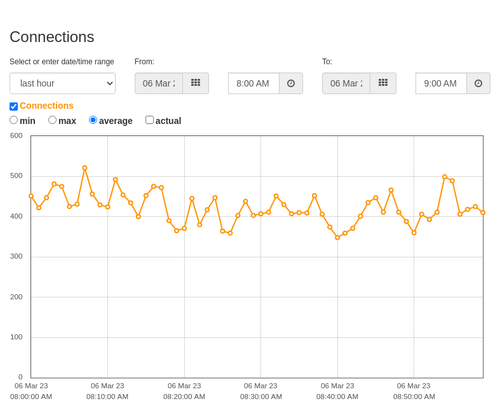500x403 pixels.
Task: Click the 'Select or enter date/time range' label
Action: pos(62,62)
